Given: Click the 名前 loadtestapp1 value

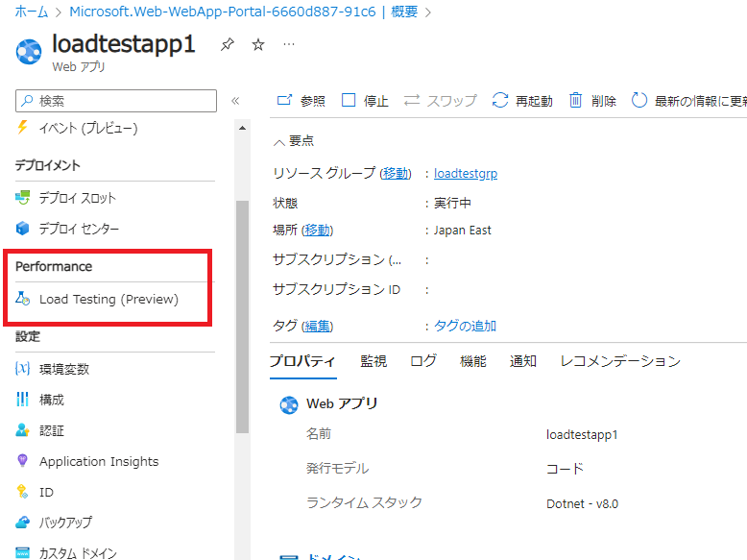Looking at the screenshot, I should click(x=582, y=435).
